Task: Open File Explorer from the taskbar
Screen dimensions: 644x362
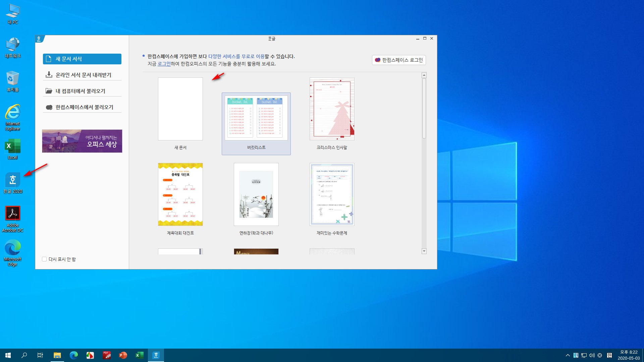Action: click(57, 355)
